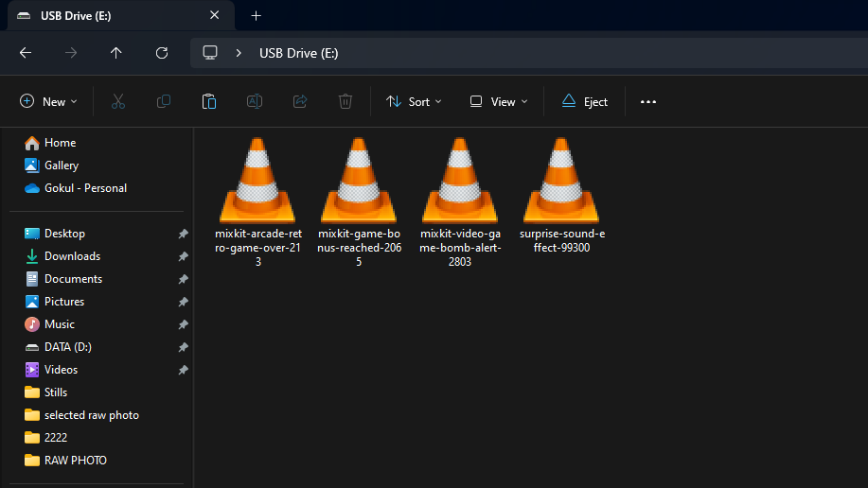
Task: Open Pictures in the sidebar
Action: 54,302
